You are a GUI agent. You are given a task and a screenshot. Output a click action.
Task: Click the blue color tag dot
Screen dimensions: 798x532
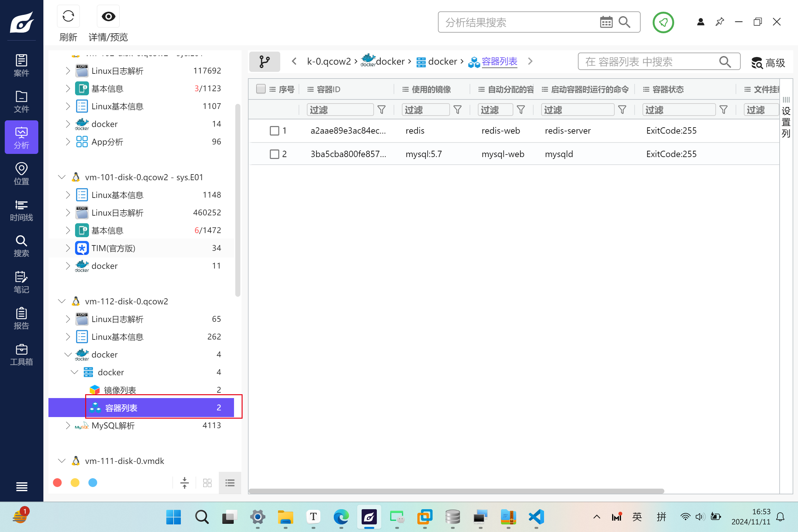[x=92, y=483]
